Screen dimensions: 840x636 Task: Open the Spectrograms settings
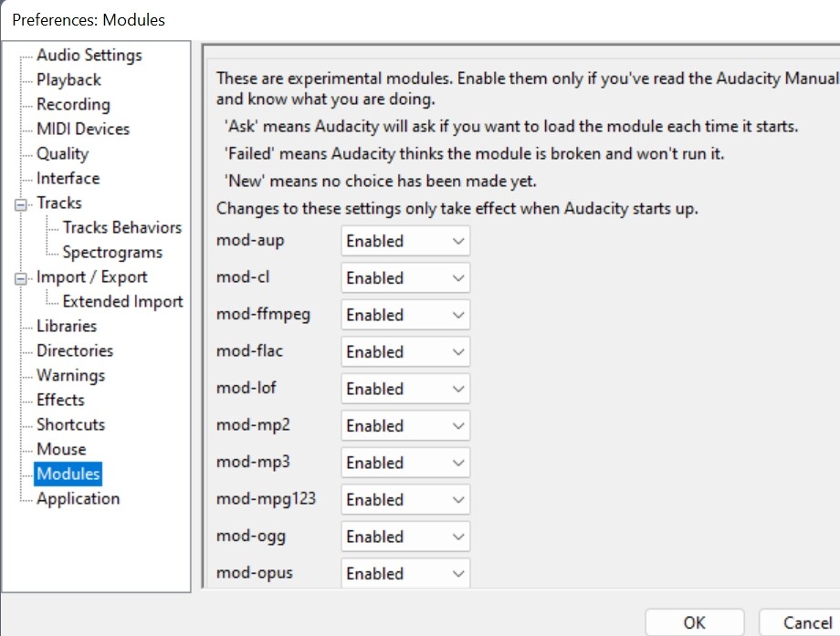click(x=112, y=253)
